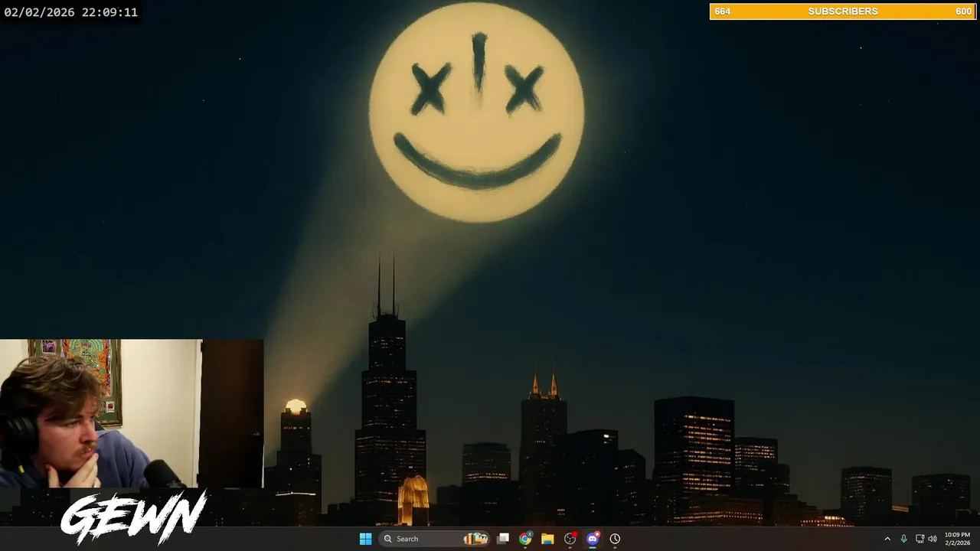Open the volume icon in system tray
This screenshot has height=551, width=980.
tap(933, 539)
